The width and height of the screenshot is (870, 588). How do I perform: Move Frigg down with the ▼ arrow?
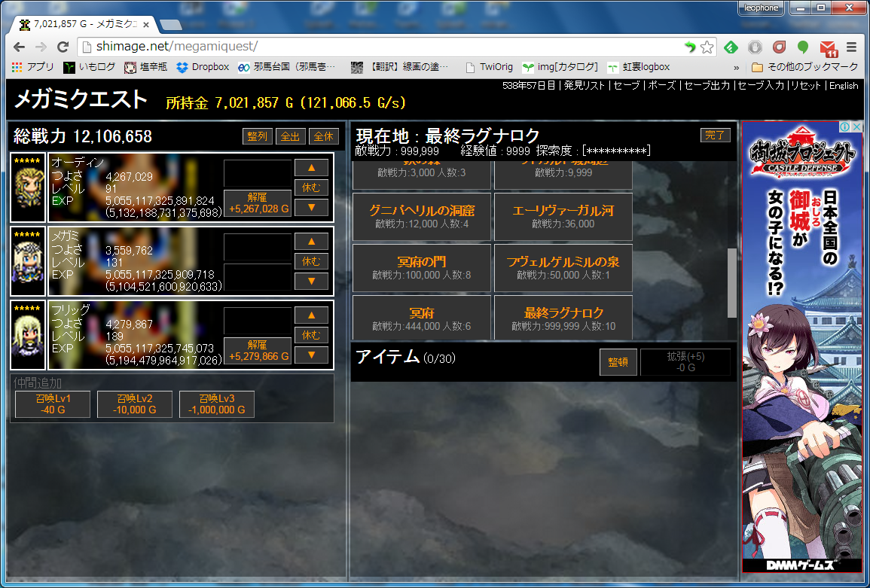tap(311, 355)
